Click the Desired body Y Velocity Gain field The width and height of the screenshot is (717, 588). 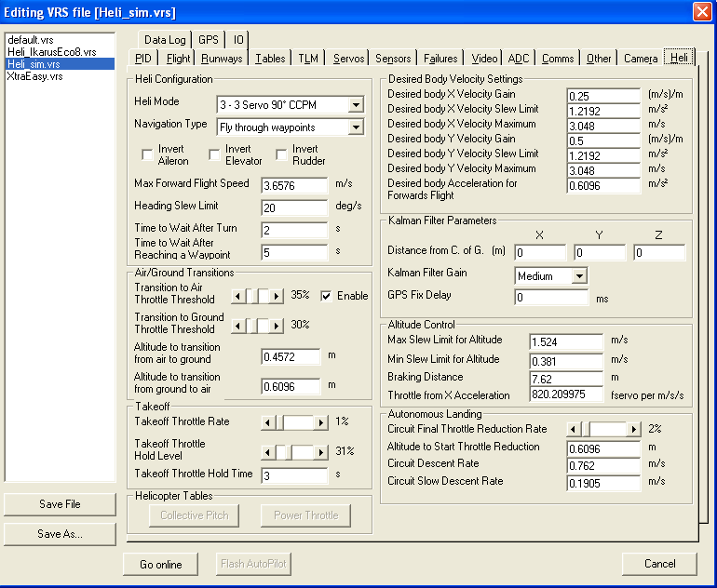coord(603,140)
